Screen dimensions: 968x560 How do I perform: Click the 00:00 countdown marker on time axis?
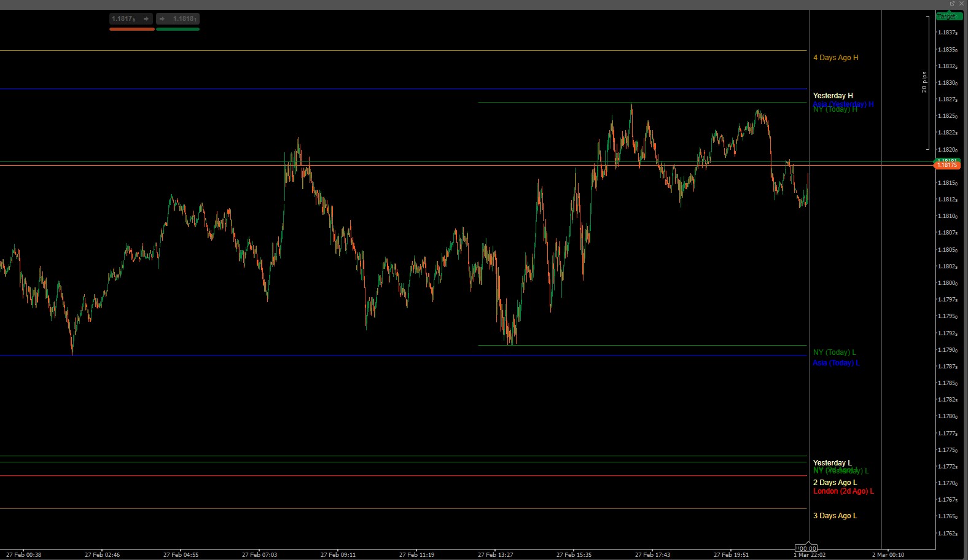coord(806,548)
